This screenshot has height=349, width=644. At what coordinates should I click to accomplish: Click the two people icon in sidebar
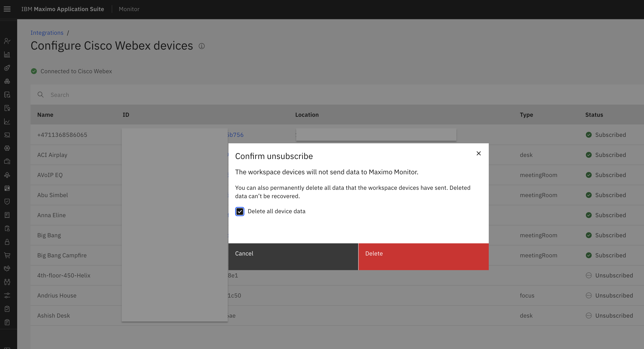tap(7, 282)
